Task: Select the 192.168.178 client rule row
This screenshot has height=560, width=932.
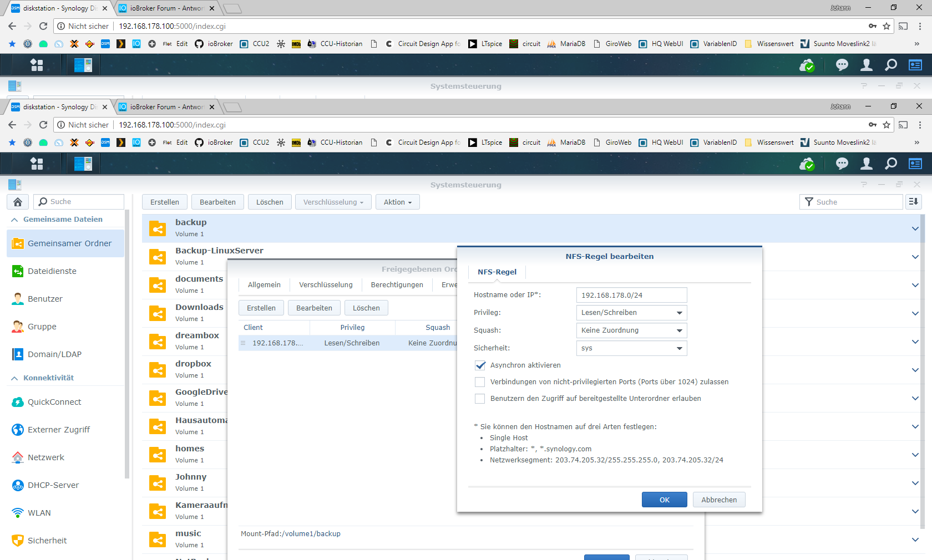Action: pos(348,343)
